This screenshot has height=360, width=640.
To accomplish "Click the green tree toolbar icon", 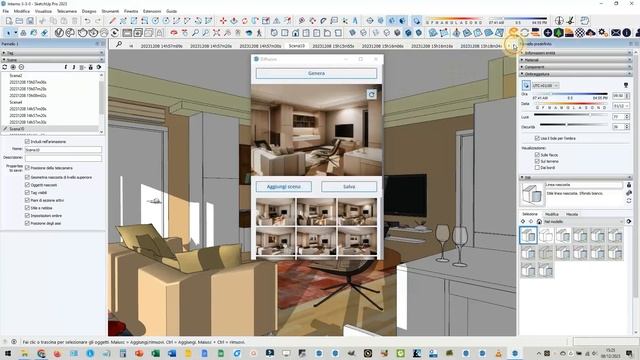I will tap(558, 33).
